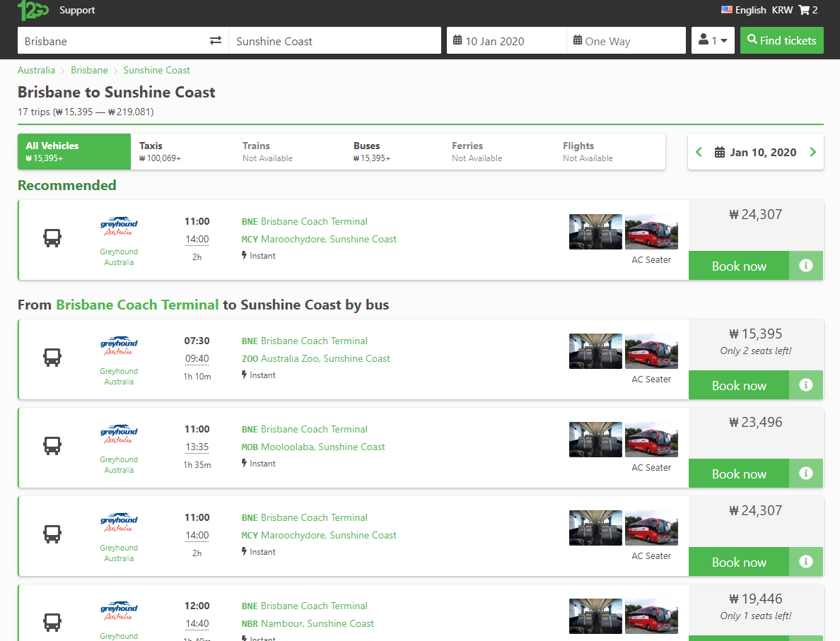This screenshot has width=840, height=641.
Task: Click '1h 35m' duration text
Action: click(x=197, y=465)
